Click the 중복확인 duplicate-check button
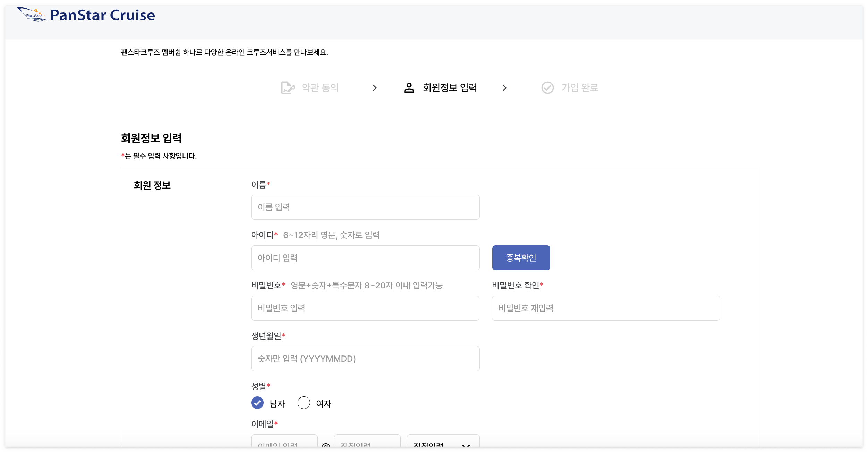This screenshot has width=868, height=452. tap(521, 258)
